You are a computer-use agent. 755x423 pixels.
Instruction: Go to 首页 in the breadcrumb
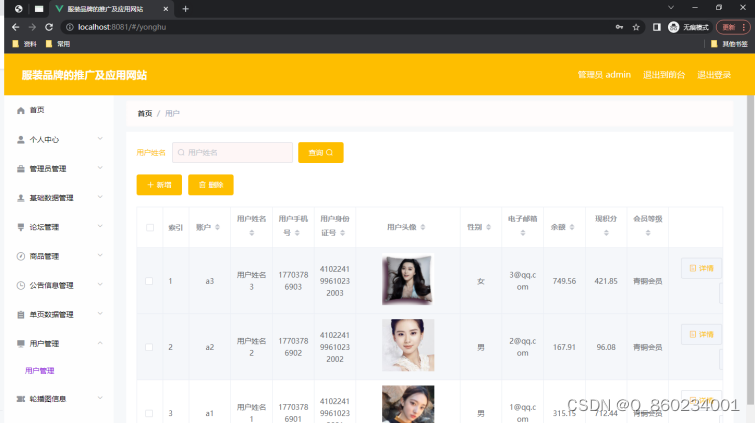pos(144,114)
